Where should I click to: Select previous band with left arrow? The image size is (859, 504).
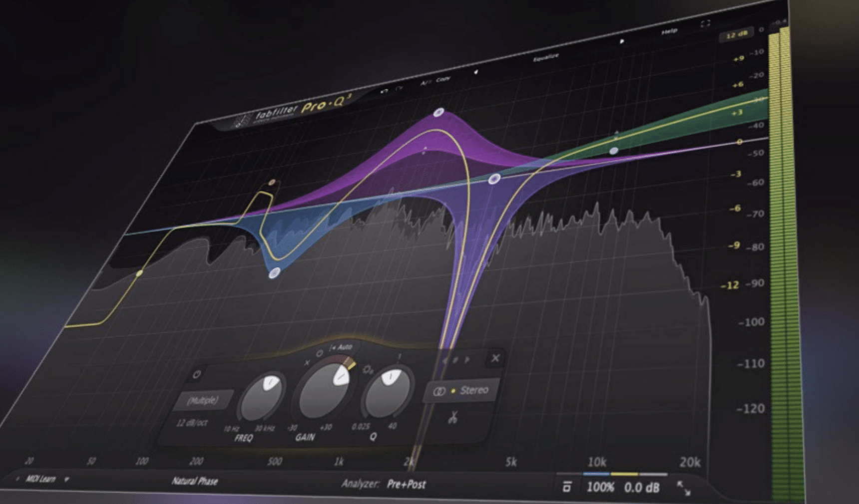[444, 360]
